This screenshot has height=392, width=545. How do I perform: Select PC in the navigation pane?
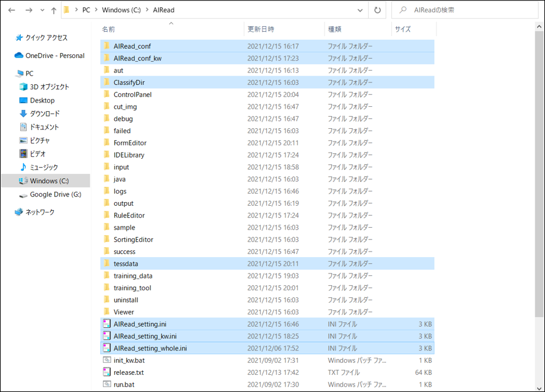[x=24, y=73]
